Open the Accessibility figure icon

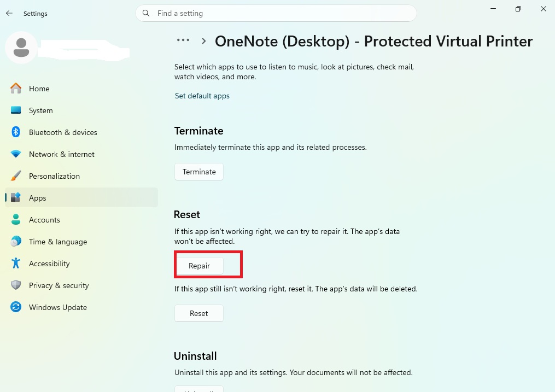tap(16, 264)
